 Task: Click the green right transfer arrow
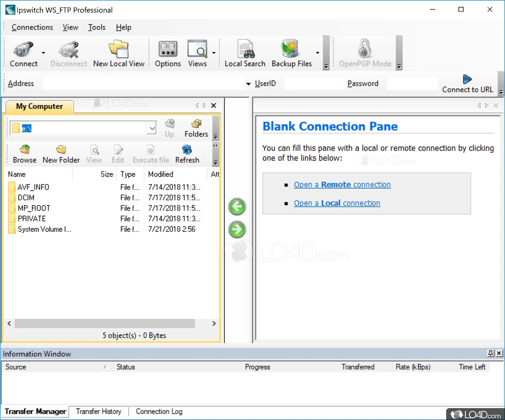pos(237,229)
